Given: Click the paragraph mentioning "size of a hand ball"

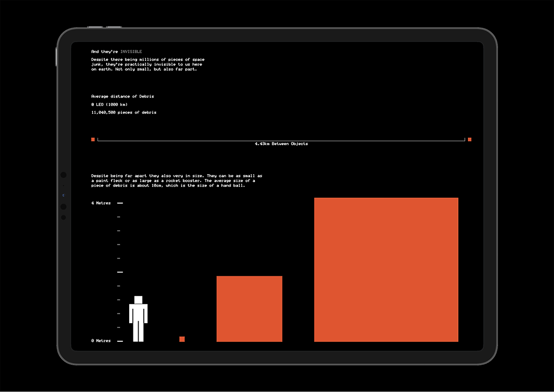Looking at the screenshot, I should click(x=177, y=180).
